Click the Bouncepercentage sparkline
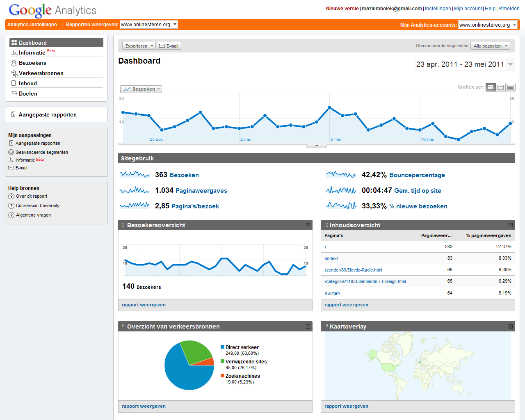The height and width of the screenshot is (420, 525). pos(341,174)
